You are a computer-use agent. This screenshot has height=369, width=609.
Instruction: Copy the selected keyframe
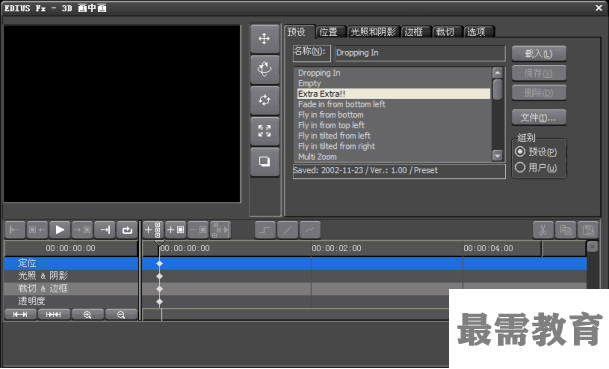click(x=566, y=230)
